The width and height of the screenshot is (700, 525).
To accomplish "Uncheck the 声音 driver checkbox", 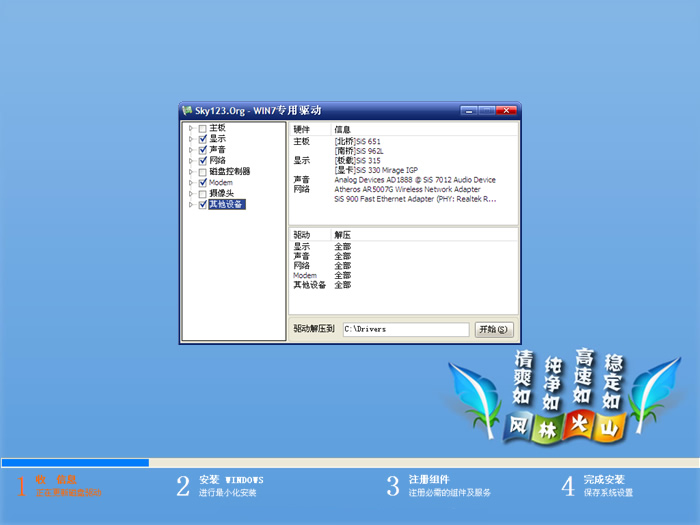I will click(x=202, y=150).
